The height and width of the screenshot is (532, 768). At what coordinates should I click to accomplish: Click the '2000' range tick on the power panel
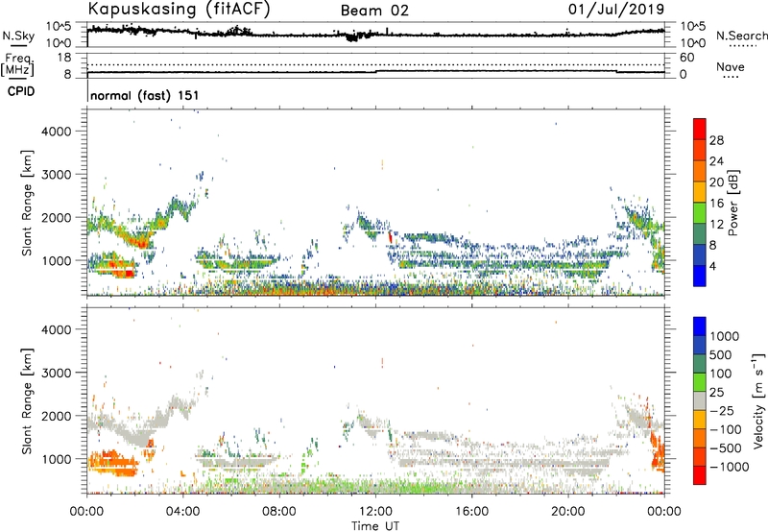pyautogui.click(x=57, y=217)
